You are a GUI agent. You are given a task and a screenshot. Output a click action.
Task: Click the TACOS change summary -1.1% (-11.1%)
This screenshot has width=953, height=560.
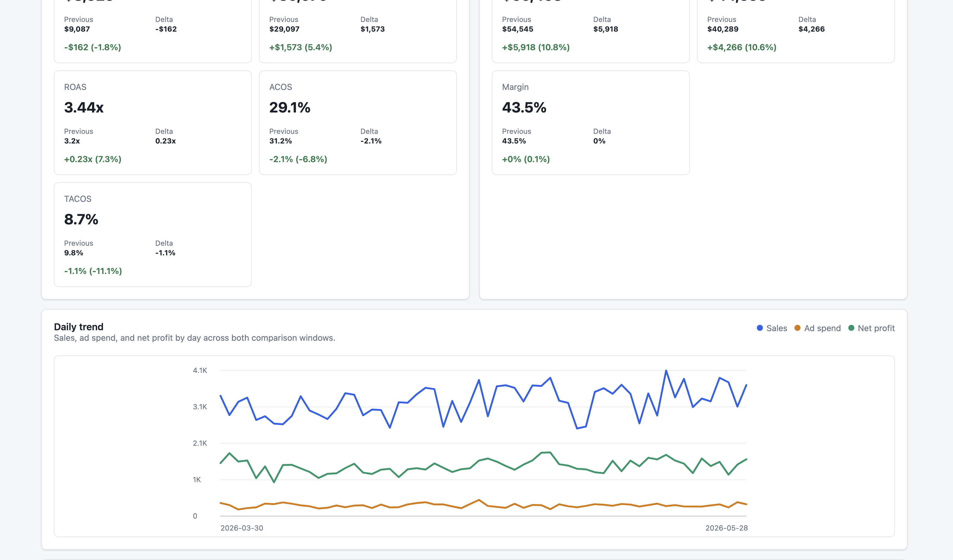(x=93, y=271)
